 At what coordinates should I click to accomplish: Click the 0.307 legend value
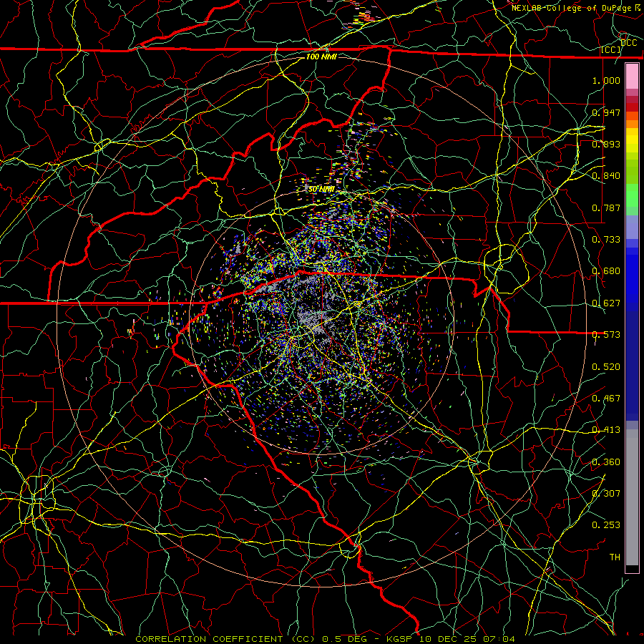point(606,494)
